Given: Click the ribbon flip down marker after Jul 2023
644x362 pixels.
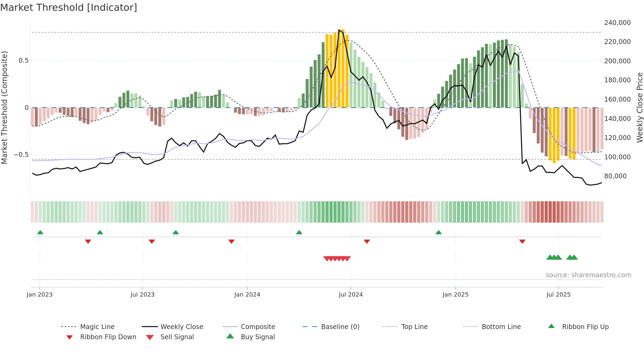Looking at the screenshot, I should tap(152, 242).
